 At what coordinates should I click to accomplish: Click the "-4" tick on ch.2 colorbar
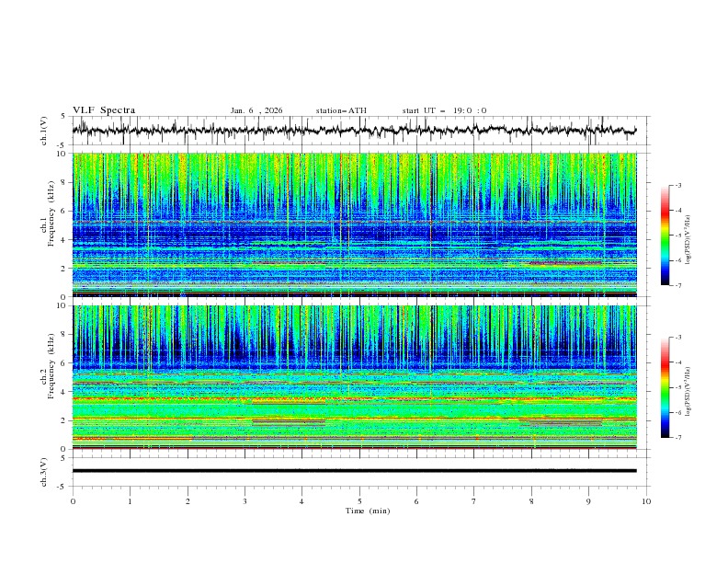[678, 362]
